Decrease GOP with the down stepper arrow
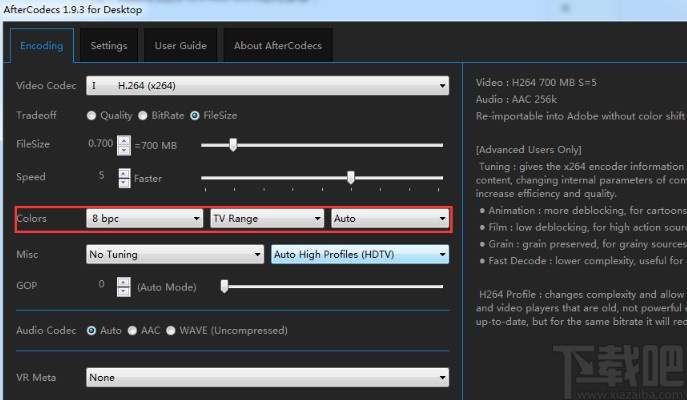Viewport: 687px width, 400px height. click(124, 292)
